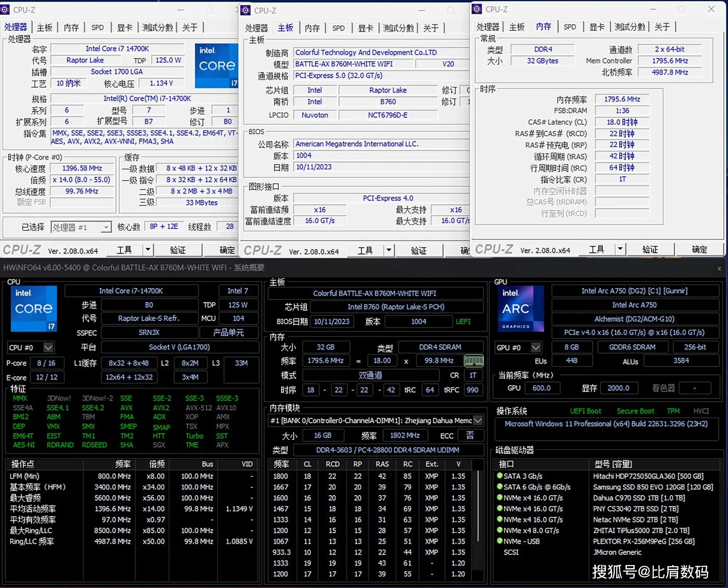The image size is (728, 588).
Task: Select the Ring/LLC 频率 row
Action: (132, 541)
